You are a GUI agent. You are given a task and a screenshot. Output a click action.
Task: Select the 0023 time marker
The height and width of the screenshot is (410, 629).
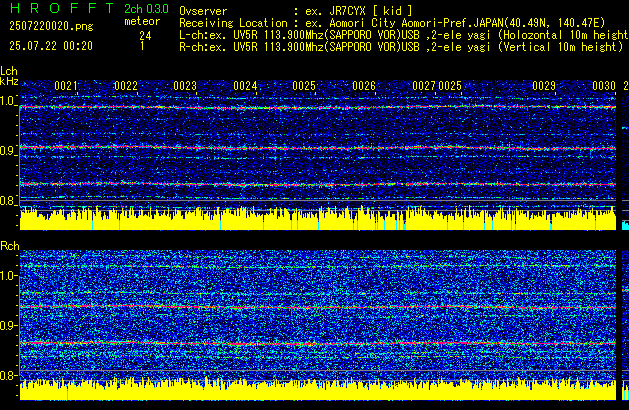point(185,86)
